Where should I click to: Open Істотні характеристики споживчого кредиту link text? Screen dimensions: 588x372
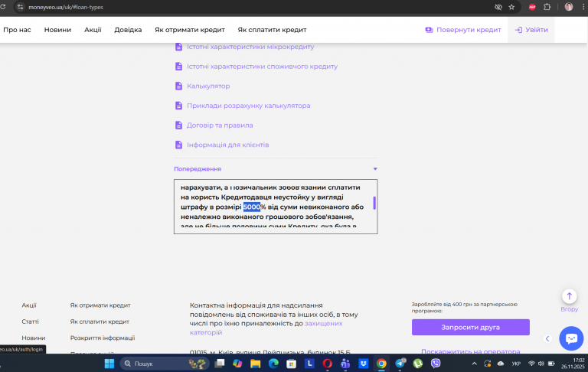click(x=263, y=67)
